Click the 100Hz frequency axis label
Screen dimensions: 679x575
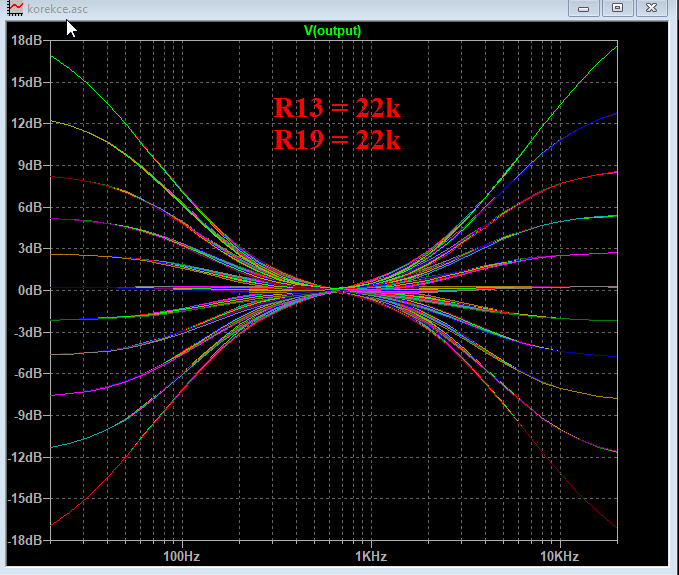(x=181, y=556)
